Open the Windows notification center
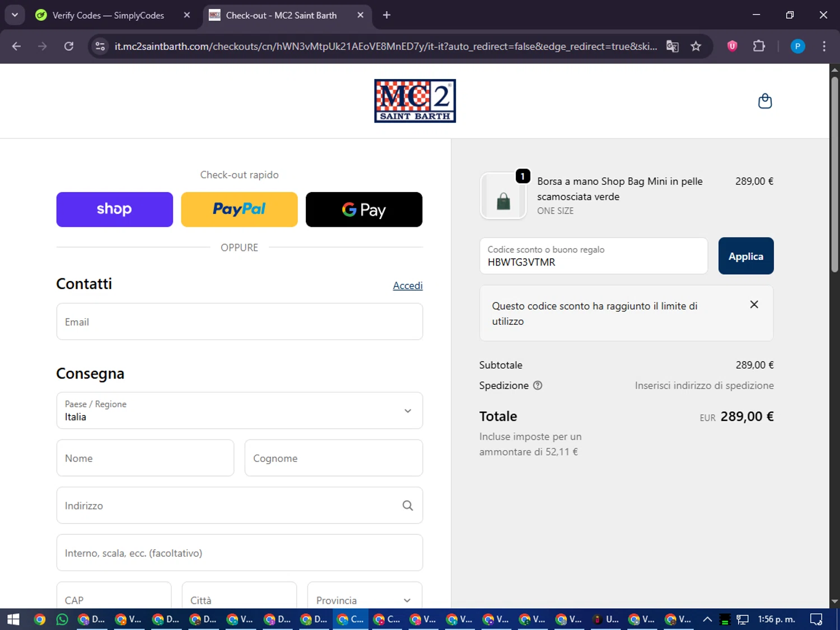Image resolution: width=840 pixels, height=630 pixels. [x=816, y=619]
